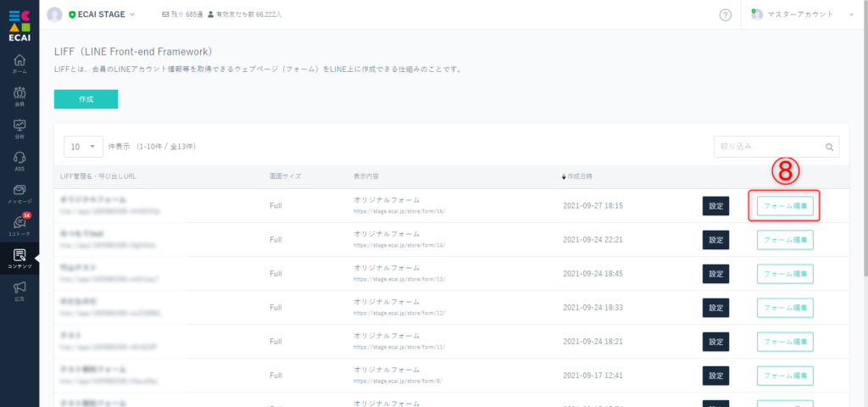Open 1:1トーク chat section
The height and width of the screenshot is (407, 868).
click(x=19, y=226)
